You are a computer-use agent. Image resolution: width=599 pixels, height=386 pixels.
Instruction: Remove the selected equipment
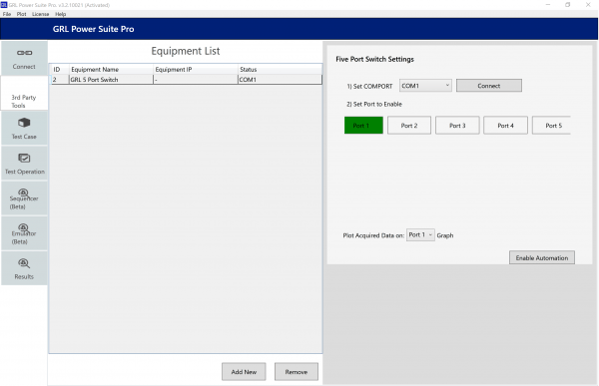pos(296,371)
